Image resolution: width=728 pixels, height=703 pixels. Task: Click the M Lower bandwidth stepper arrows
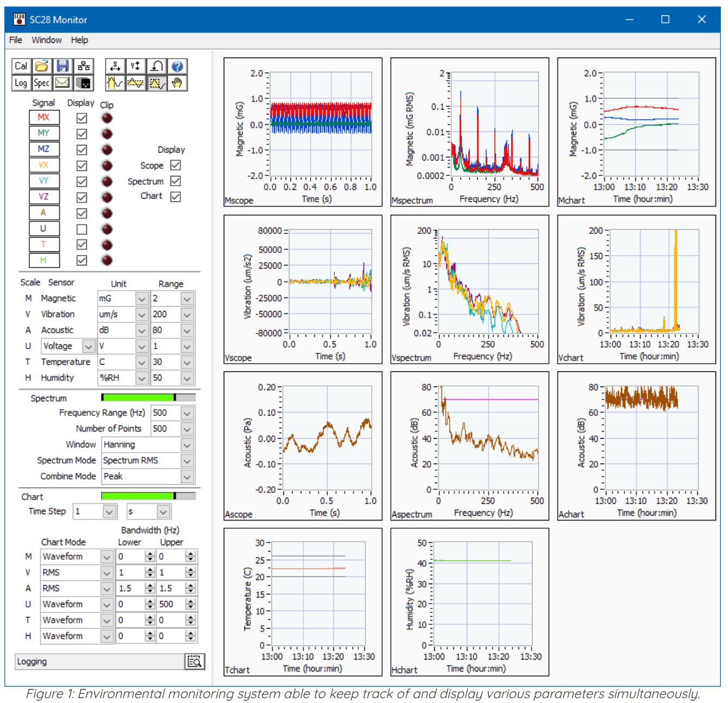coord(150,556)
